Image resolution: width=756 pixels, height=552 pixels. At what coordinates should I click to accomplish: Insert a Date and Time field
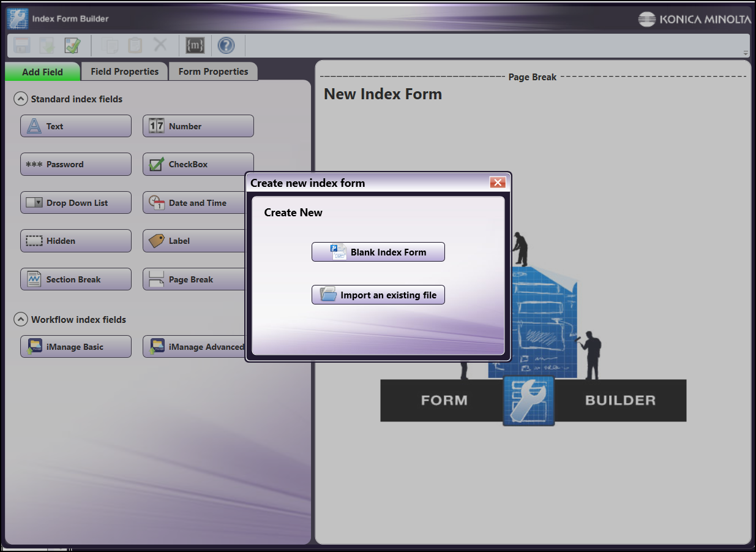click(x=198, y=202)
